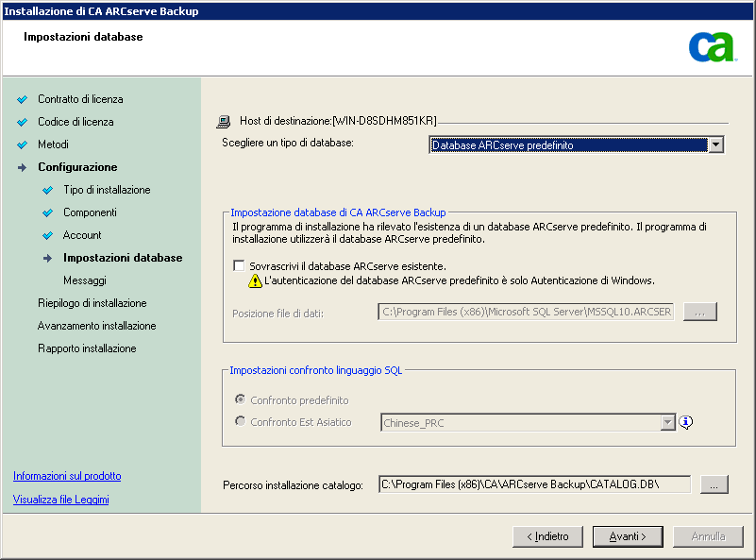Screen dimensions: 756x560
Task: Open the browse button for Percorso installazione catalogo
Action: (x=714, y=484)
